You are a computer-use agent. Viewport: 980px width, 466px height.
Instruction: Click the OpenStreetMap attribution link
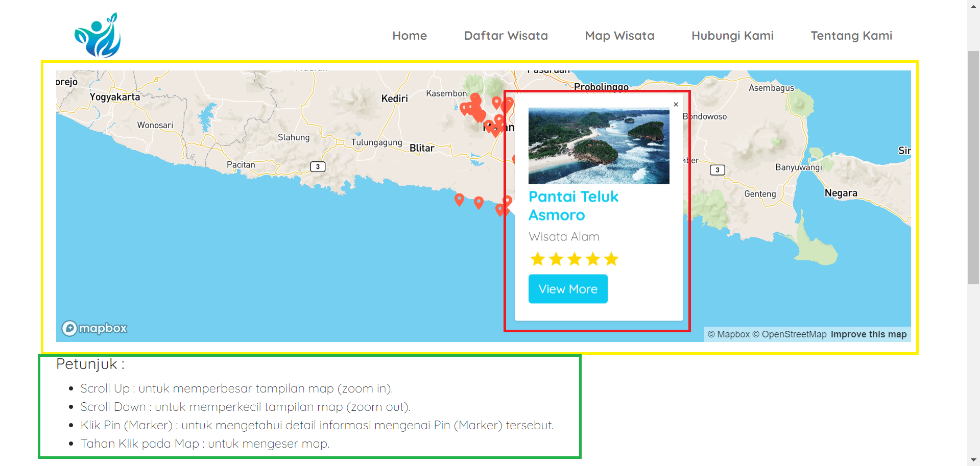[x=793, y=334]
